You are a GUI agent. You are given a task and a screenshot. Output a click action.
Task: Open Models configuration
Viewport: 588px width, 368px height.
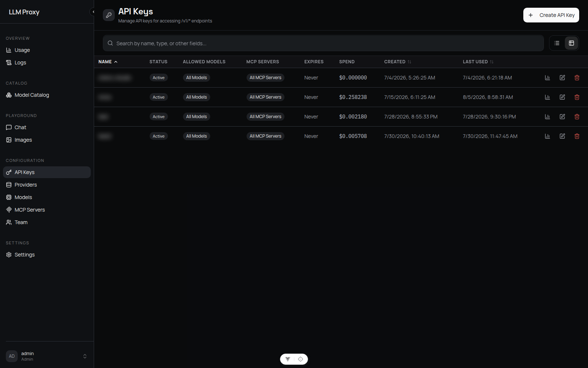pos(47,197)
